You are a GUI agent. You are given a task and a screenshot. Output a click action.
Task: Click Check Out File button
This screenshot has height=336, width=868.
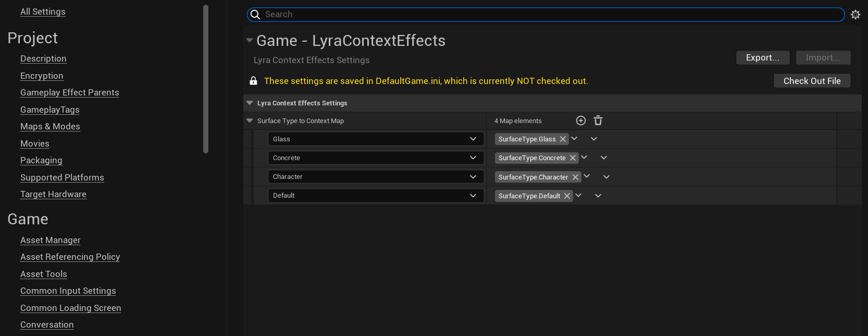coord(812,81)
